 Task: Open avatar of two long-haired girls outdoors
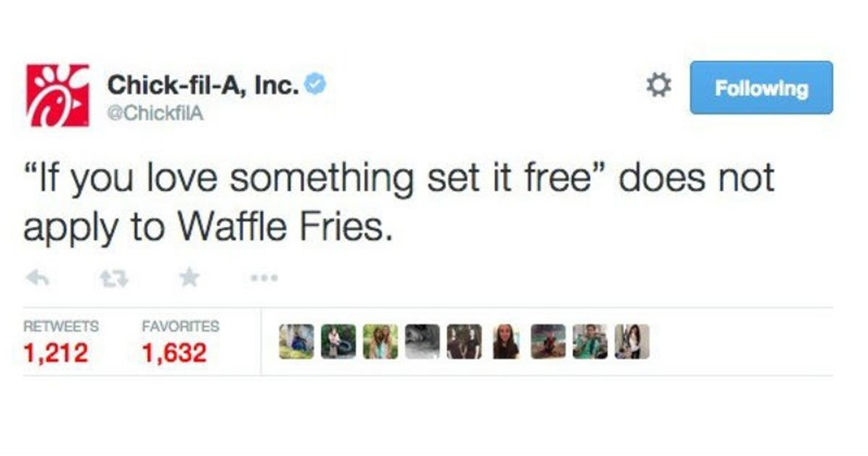380,342
